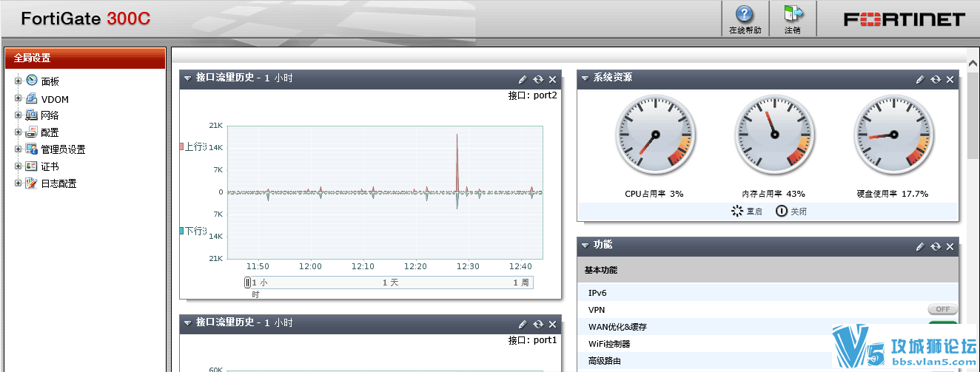Screen dimensions: 980x372
Task: Click the 硬盘使用率 gauge
Action: pyautogui.click(x=893, y=135)
